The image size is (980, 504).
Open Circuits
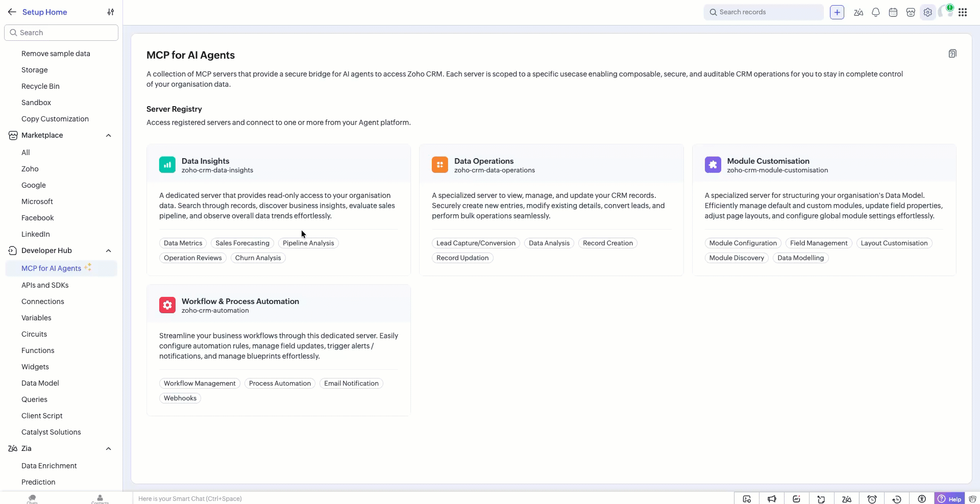pyautogui.click(x=34, y=334)
